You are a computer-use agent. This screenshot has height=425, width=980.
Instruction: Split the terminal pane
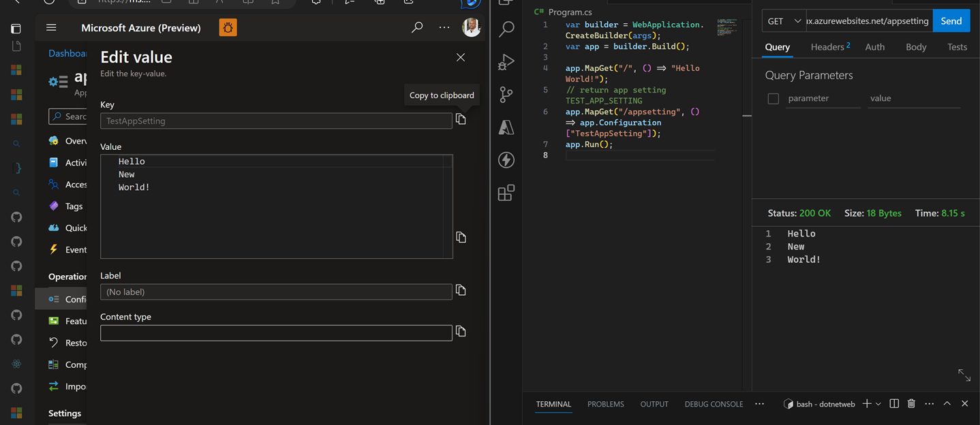[894, 404]
